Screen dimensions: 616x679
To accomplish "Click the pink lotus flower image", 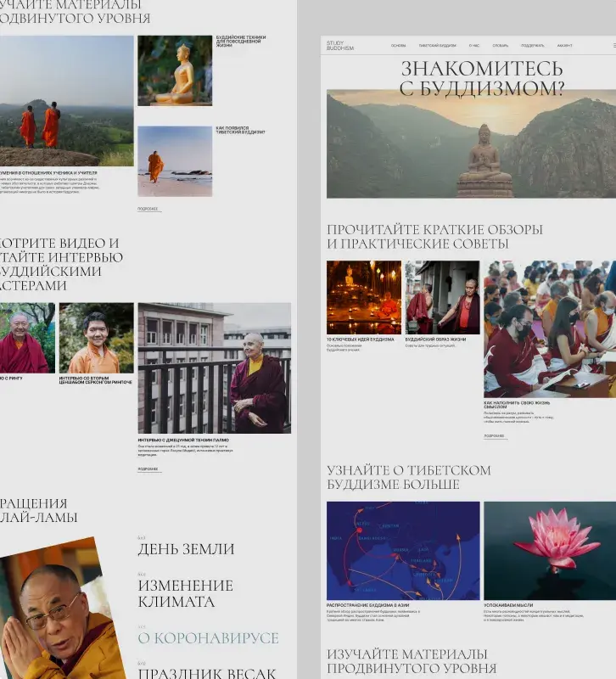I will click(550, 550).
